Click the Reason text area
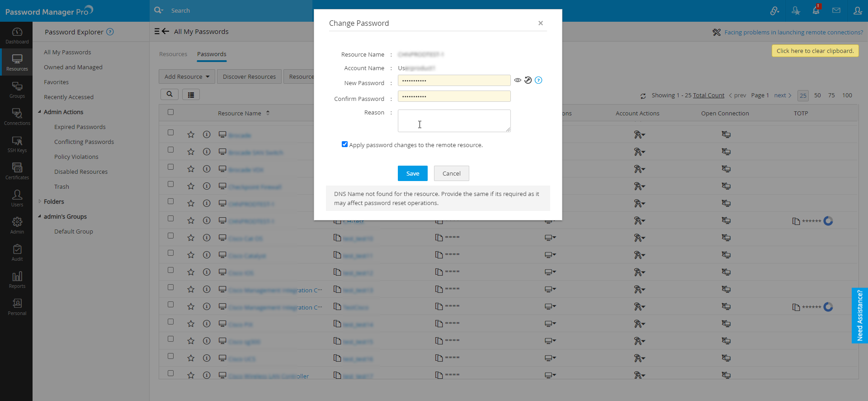Image resolution: width=868 pixels, height=401 pixels. pos(454,121)
